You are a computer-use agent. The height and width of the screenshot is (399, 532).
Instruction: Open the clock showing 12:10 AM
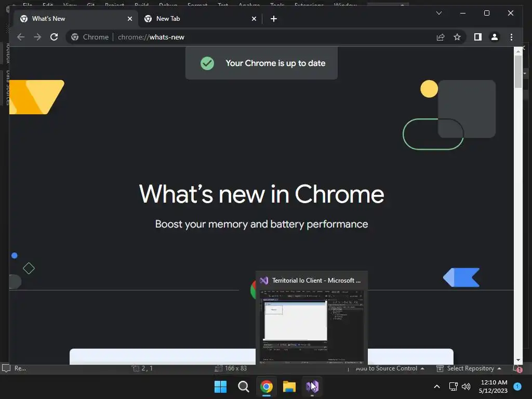493,387
